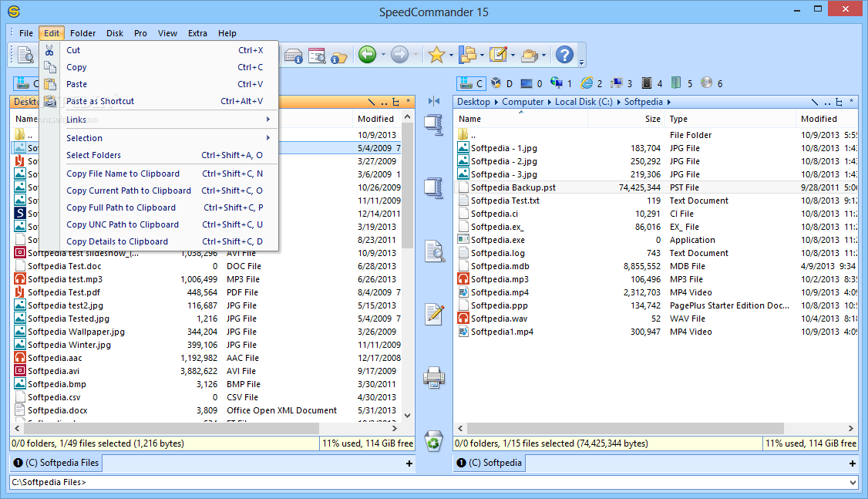
Task: Select location 5 in right drive bar
Action: click(x=682, y=83)
